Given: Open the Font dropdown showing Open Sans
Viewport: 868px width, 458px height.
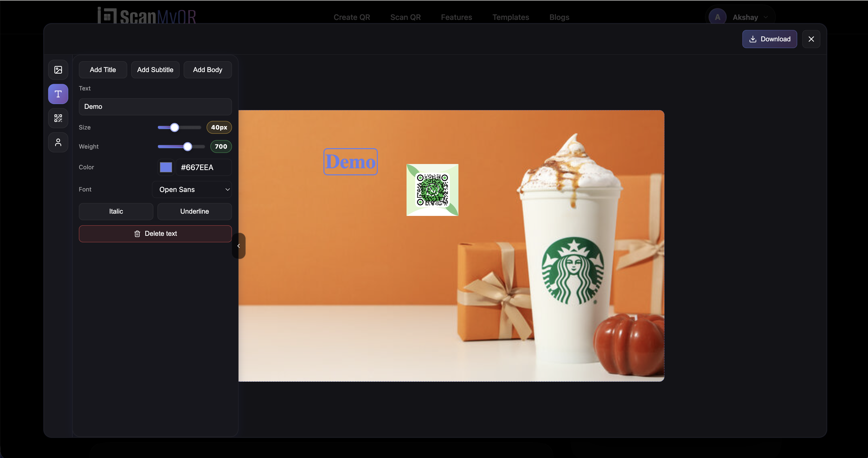Looking at the screenshot, I should [192, 190].
